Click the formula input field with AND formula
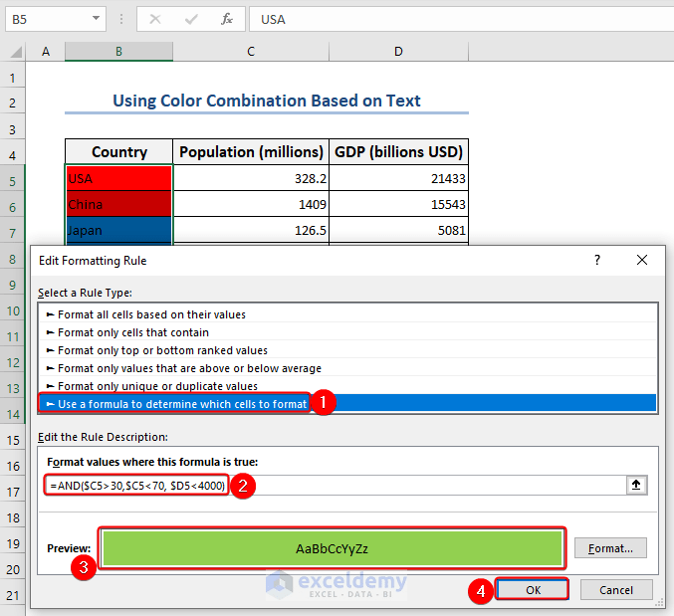674x616 pixels. 336,486
